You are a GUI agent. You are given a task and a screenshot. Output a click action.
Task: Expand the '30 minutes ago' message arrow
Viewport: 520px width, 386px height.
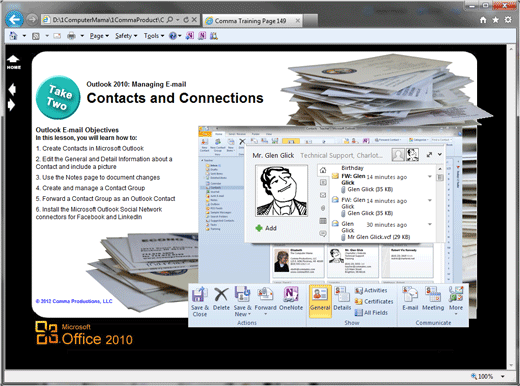point(430,224)
